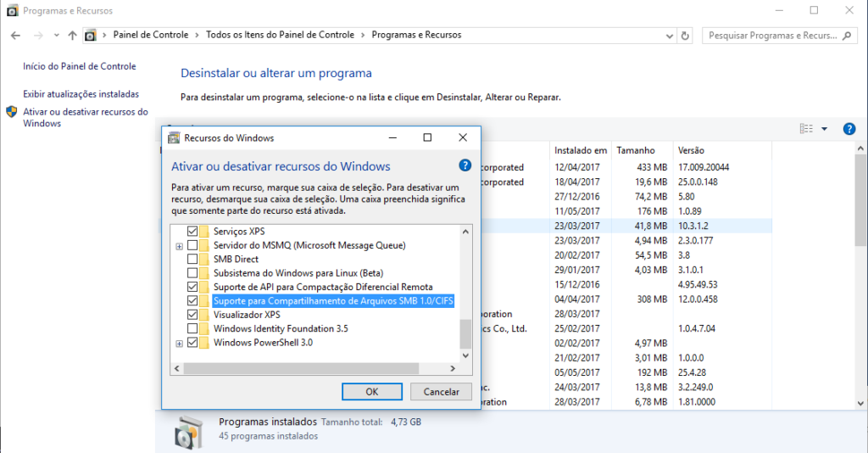Enable Subsistema do Windows para Linux checkbox
Image resolution: width=868 pixels, height=453 pixels.
pos(192,273)
